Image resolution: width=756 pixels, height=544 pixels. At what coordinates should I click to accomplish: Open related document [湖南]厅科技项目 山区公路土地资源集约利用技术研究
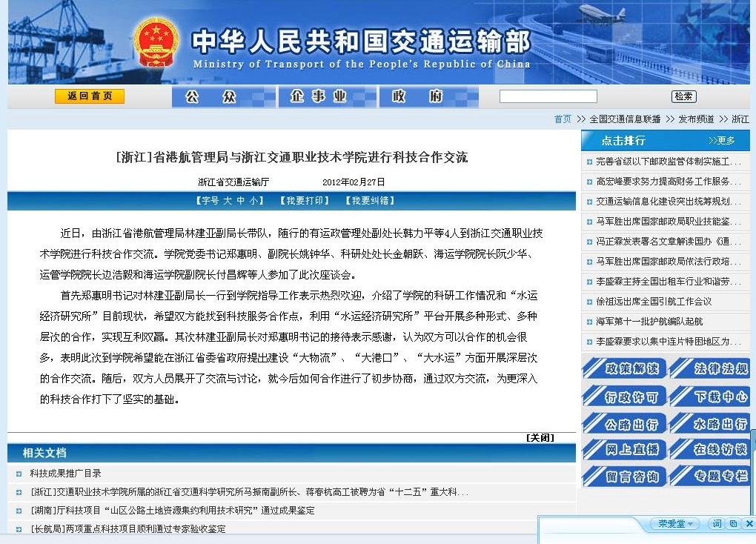click(172, 510)
